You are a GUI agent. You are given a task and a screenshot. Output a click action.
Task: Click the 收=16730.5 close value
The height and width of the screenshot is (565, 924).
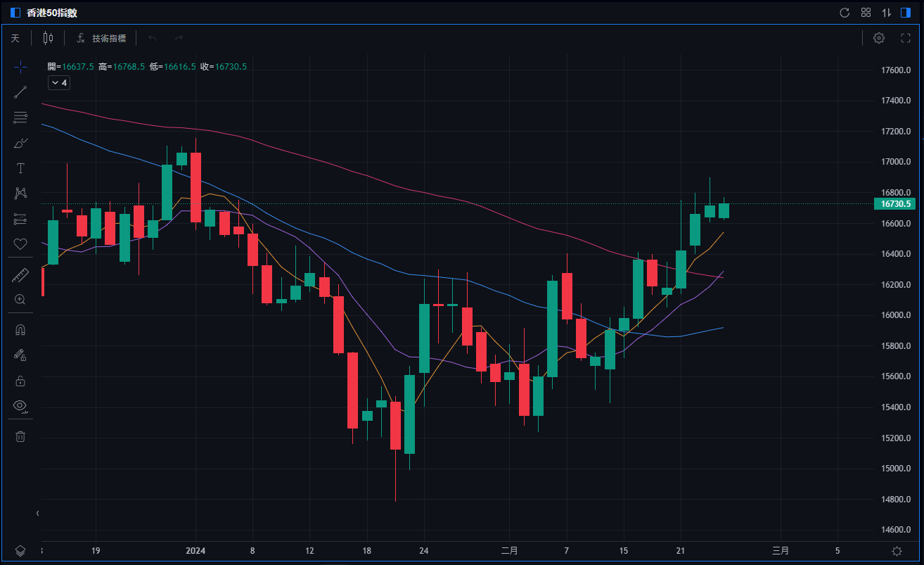[x=224, y=67]
